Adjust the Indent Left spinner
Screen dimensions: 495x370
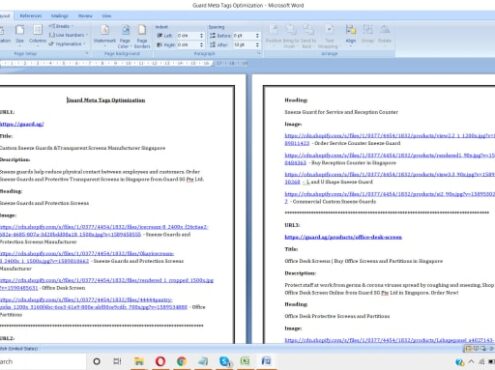click(x=201, y=35)
